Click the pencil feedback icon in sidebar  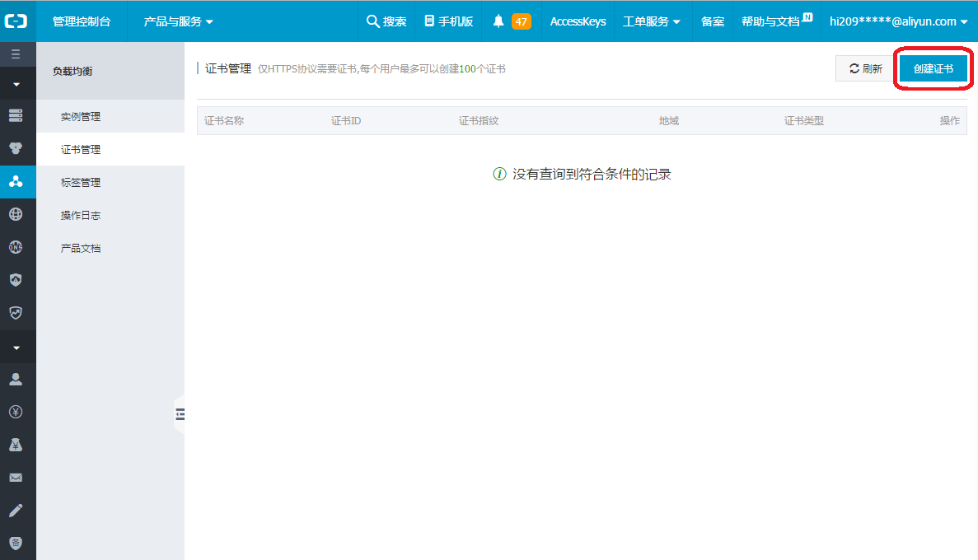point(17,511)
